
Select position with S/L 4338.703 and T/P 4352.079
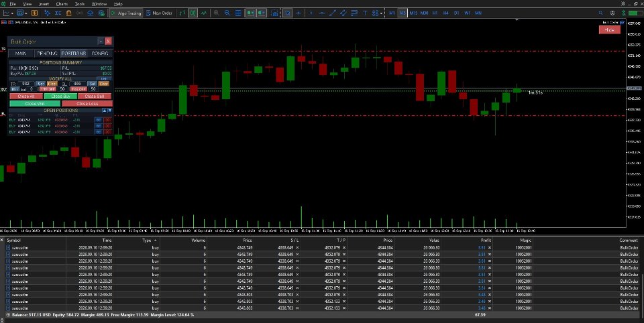coord(322,295)
